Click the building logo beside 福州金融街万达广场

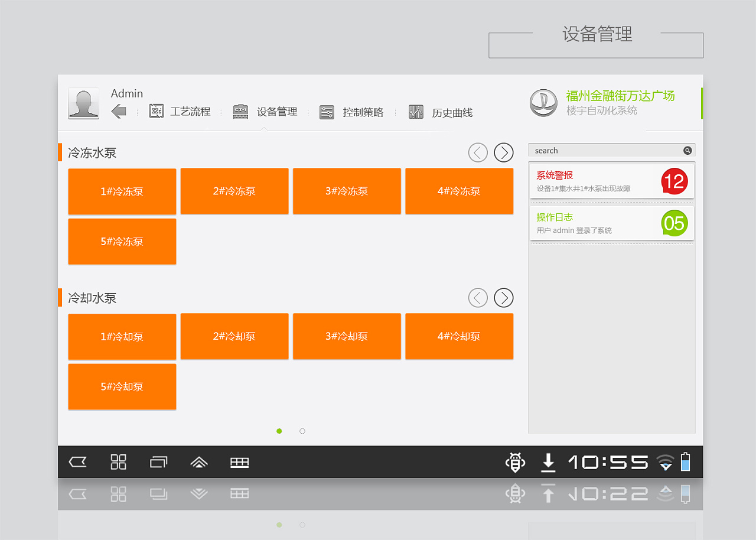(x=543, y=102)
